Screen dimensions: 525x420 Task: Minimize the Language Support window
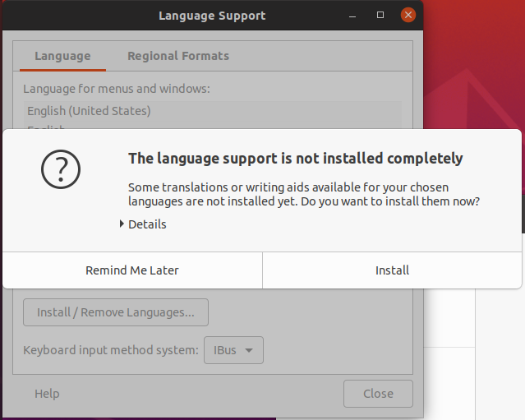pyautogui.click(x=352, y=16)
